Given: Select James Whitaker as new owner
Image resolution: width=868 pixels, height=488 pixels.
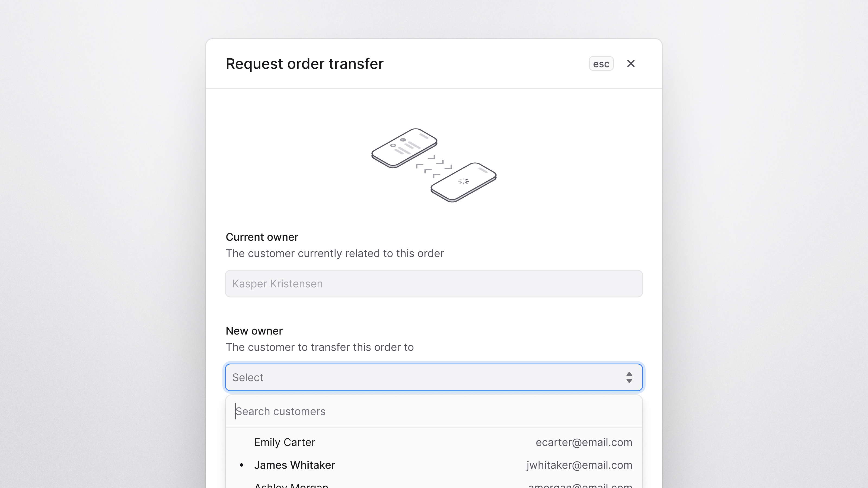Looking at the screenshot, I should click(x=434, y=465).
